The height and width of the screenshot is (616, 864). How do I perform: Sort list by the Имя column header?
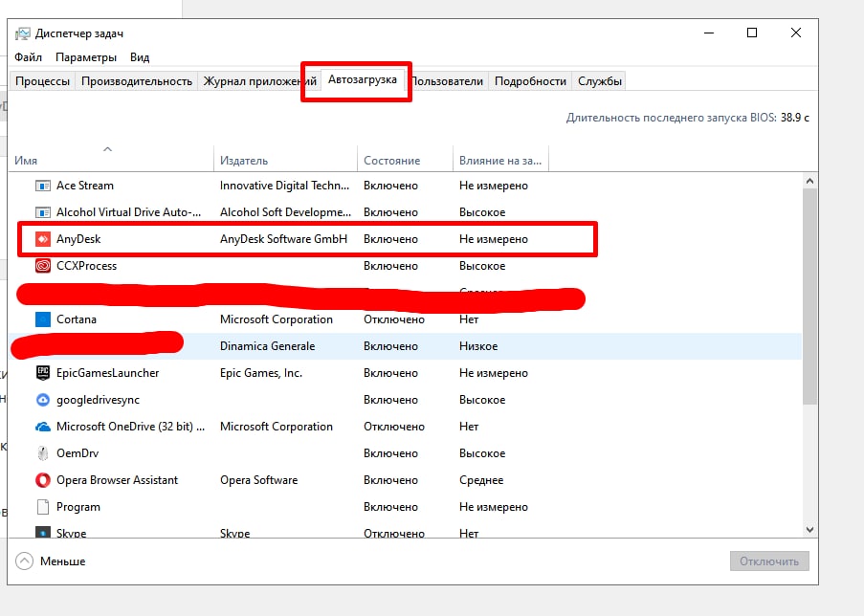[111, 158]
